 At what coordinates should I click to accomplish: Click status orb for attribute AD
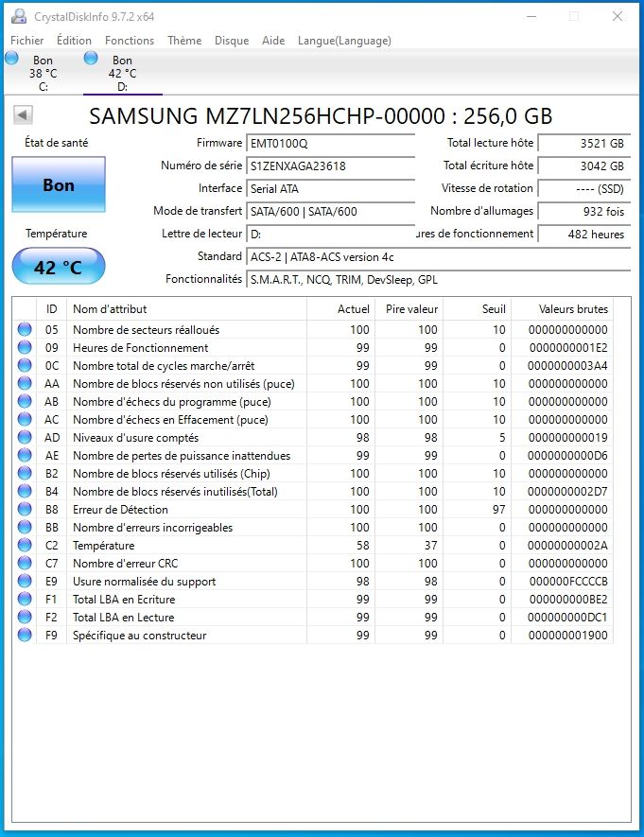click(25, 437)
